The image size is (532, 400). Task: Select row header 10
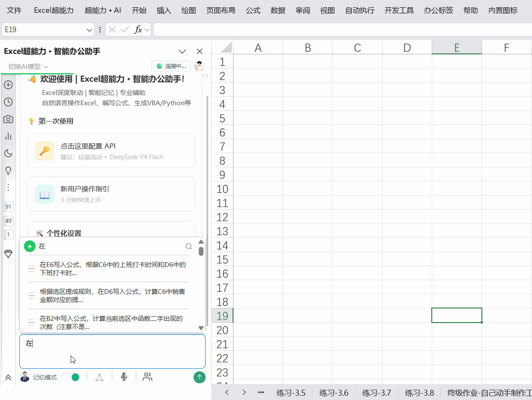pos(222,189)
